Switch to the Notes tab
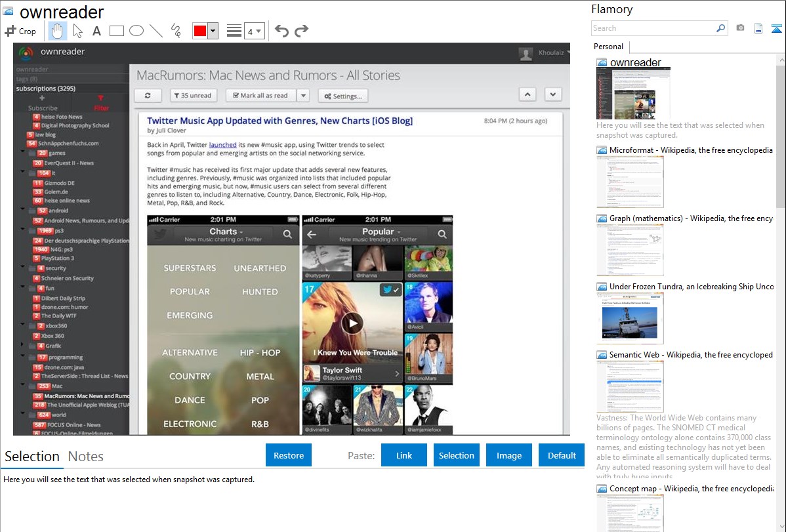 tap(86, 457)
